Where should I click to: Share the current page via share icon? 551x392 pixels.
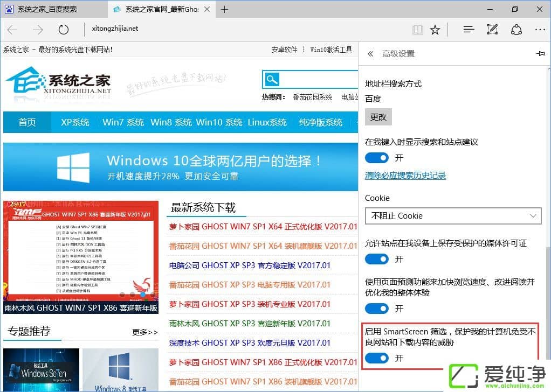tap(516, 30)
